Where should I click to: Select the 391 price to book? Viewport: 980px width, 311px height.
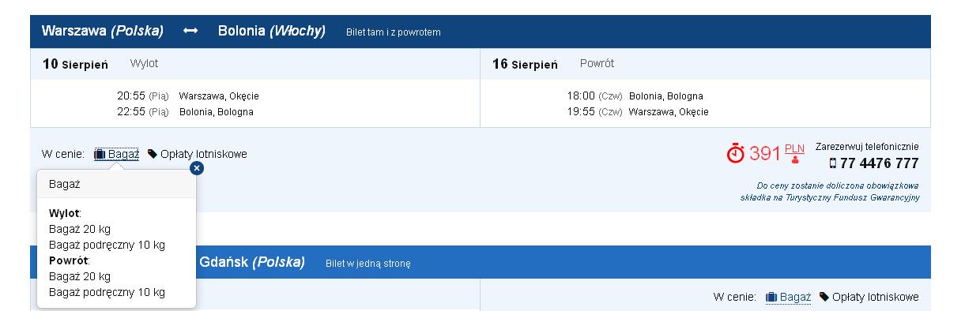click(765, 153)
